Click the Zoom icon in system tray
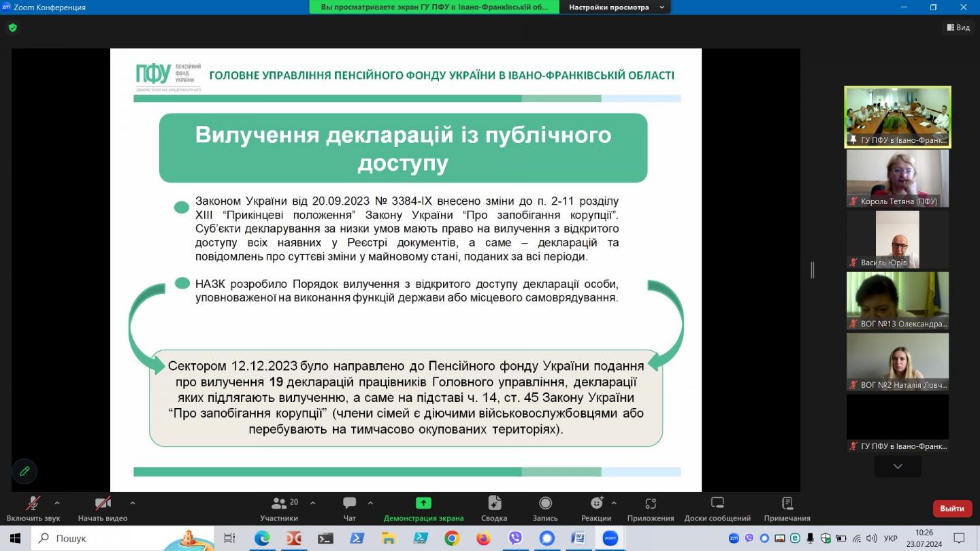The height and width of the screenshot is (551, 980). tap(734, 538)
